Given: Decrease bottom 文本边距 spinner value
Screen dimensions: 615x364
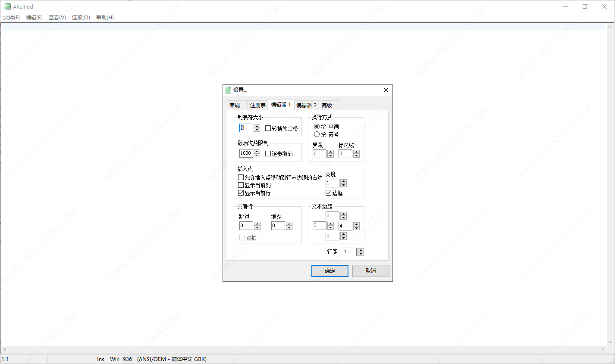Looking at the screenshot, I should coord(343,238).
